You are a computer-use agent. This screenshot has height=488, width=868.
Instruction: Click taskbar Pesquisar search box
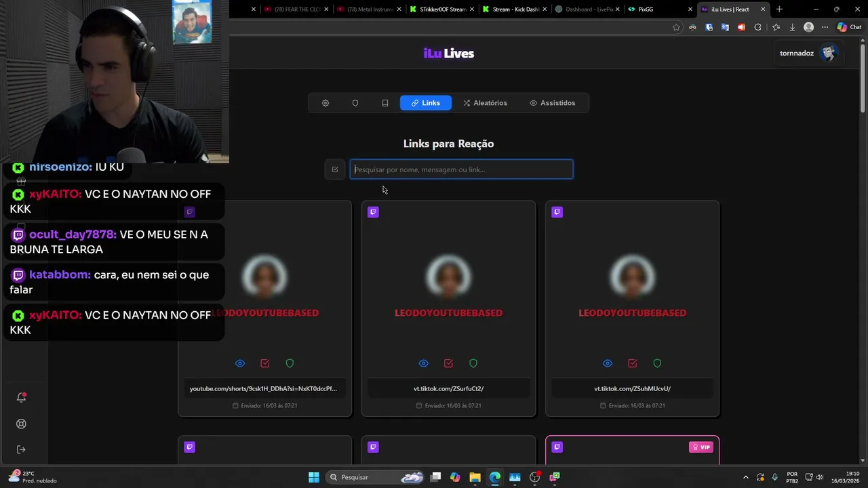pos(376,477)
